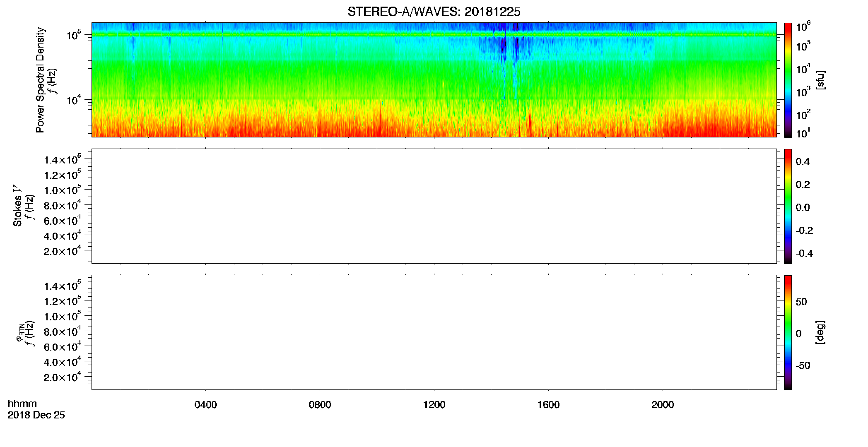
Task: Click the Power Spectral Density axis label
Action: 40,80
